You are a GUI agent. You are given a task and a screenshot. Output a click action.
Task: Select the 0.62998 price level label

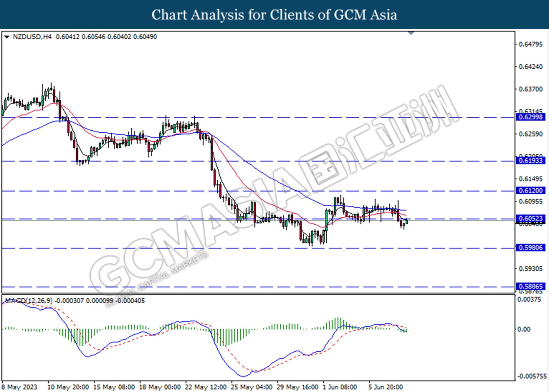point(531,117)
